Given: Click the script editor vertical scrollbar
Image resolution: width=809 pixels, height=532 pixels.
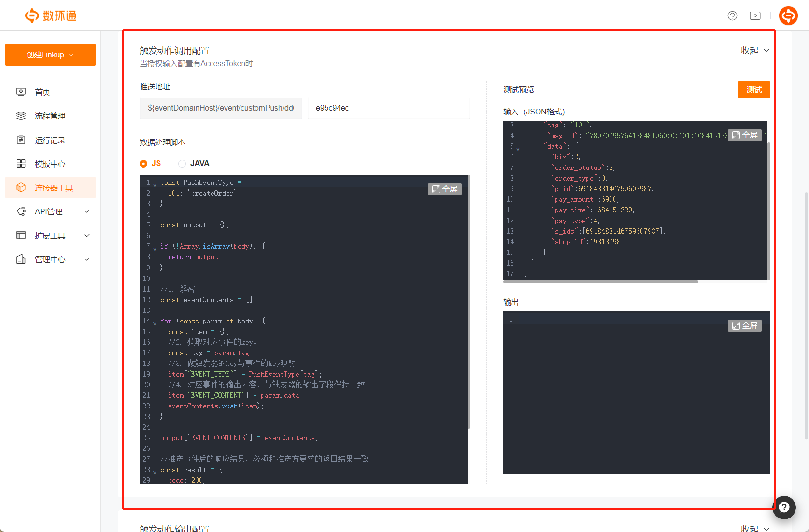Looking at the screenshot, I should coord(469,302).
